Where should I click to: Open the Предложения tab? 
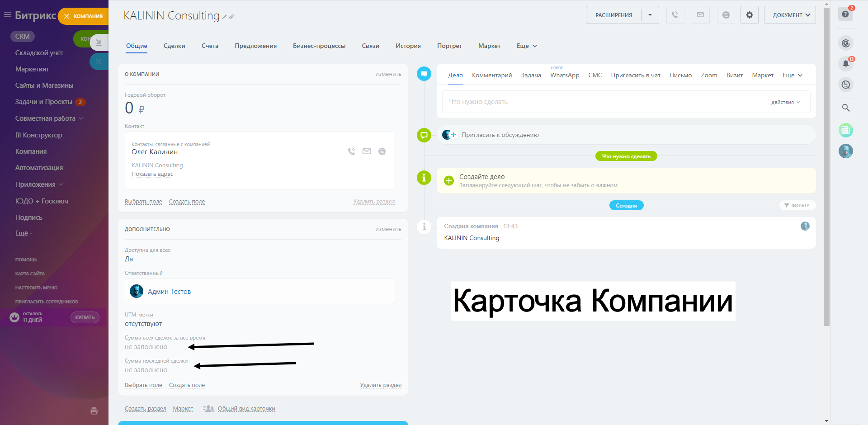tap(255, 46)
